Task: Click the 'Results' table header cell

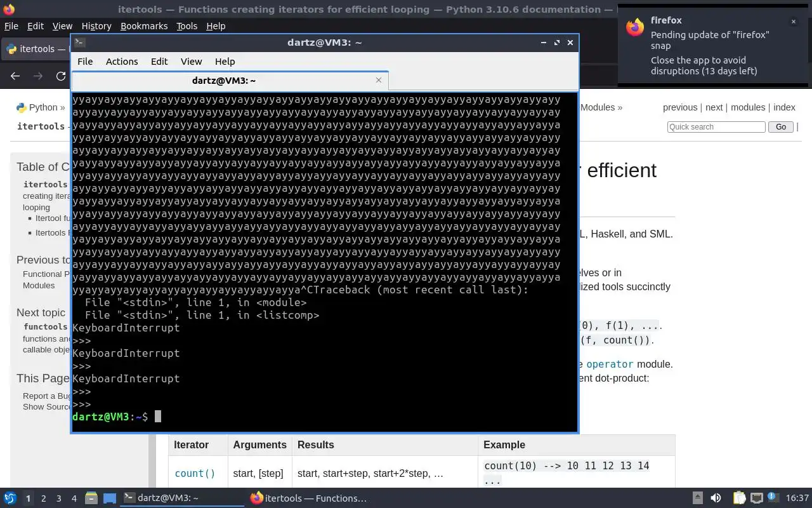Action: pyautogui.click(x=384, y=445)
